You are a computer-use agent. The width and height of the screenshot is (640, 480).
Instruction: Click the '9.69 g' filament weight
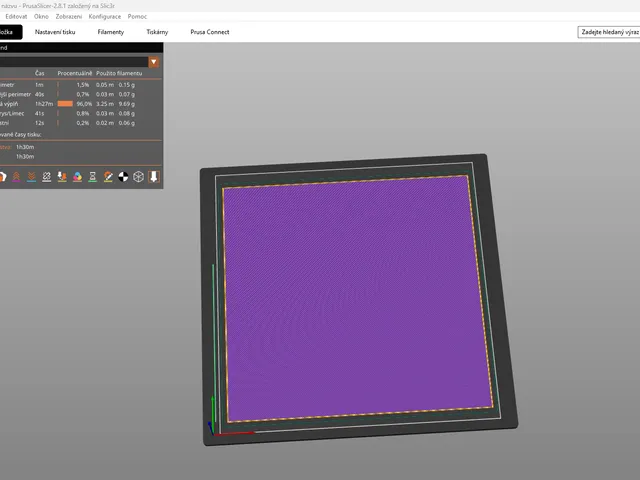pyautogui.click(x=127, y=104)
